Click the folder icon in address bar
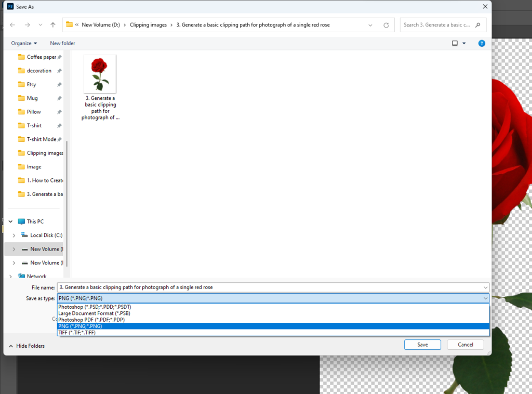Image resolution: width=532 pixels, height=394 pixels. 69,24
